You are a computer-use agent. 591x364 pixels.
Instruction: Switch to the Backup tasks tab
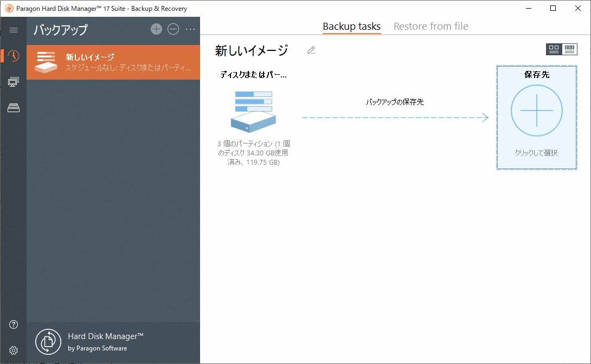(x=351, y=26)
